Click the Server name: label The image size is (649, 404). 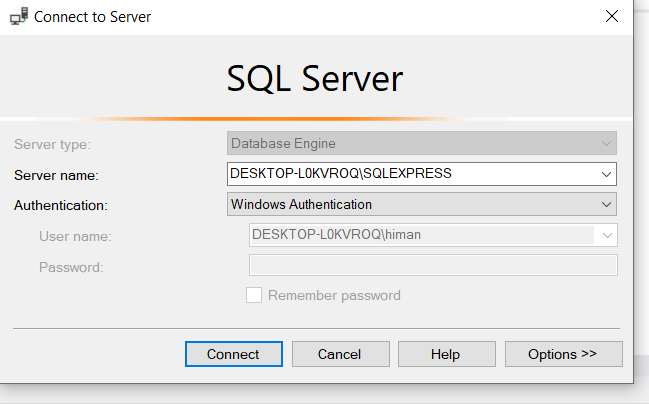click(x=56, y=175)
